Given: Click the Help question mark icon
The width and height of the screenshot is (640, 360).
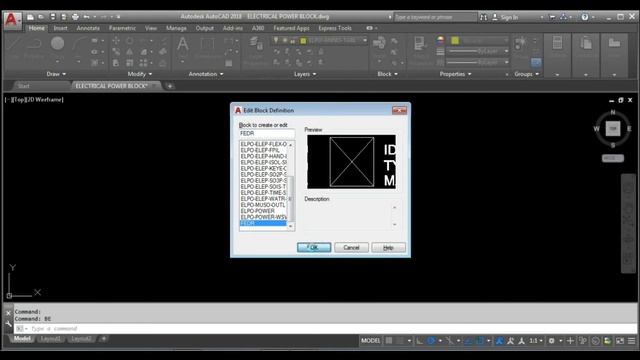Looking at the screenshot, I should [x=585, y=17].
